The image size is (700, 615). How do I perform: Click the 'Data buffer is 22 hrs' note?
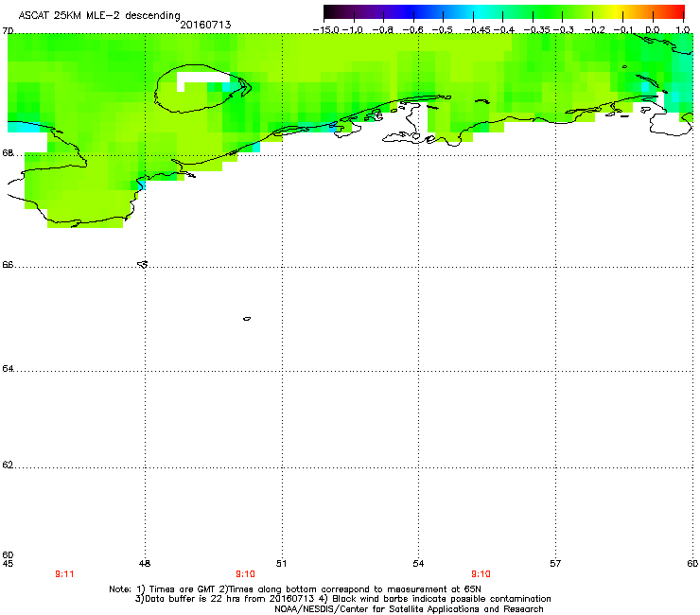click(342, 599)
